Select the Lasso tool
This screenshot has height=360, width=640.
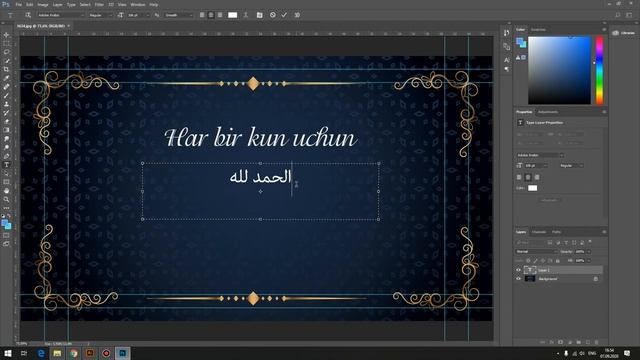coord(6,52)
